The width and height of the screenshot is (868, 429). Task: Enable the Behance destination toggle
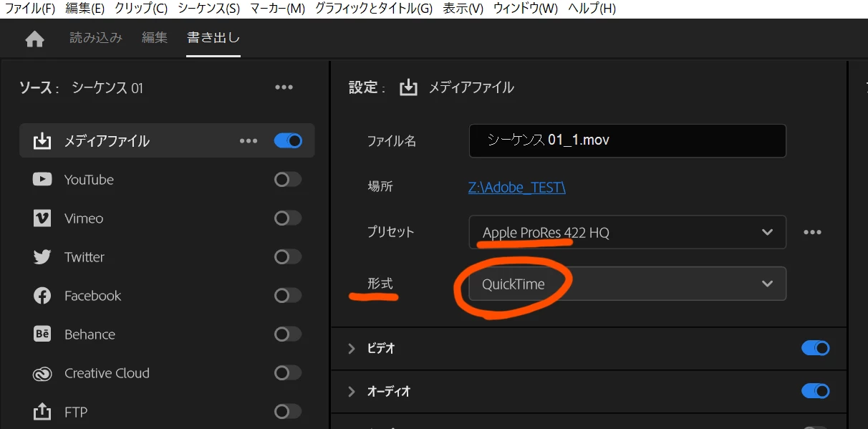[x=288, y=334]
